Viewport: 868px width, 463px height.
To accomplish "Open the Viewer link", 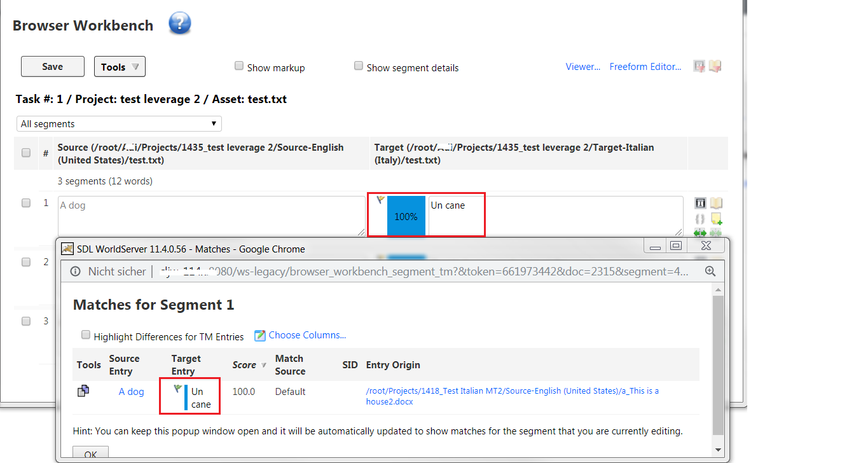I will click(582, 67).
